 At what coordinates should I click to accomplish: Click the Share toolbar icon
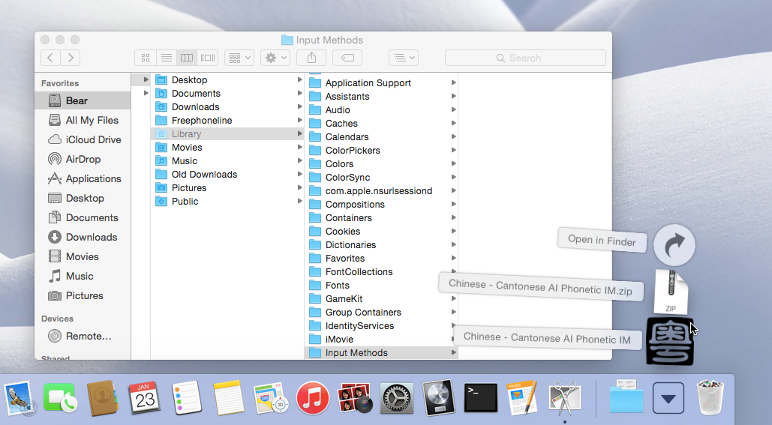pyautogui.click(x=312, y=58)
